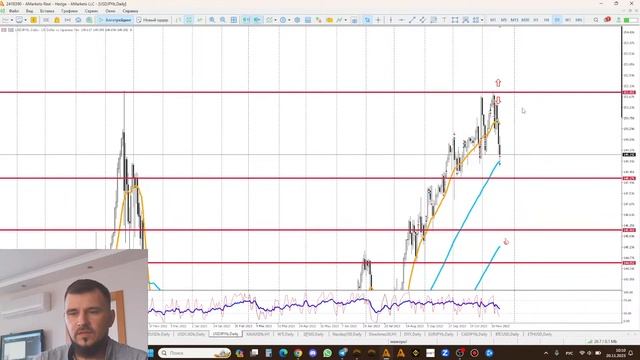Image resolution: width=640 pixels, height=360 pixels.
Task: Open Google Chrome from taskbar
Action: coord(298,353)
